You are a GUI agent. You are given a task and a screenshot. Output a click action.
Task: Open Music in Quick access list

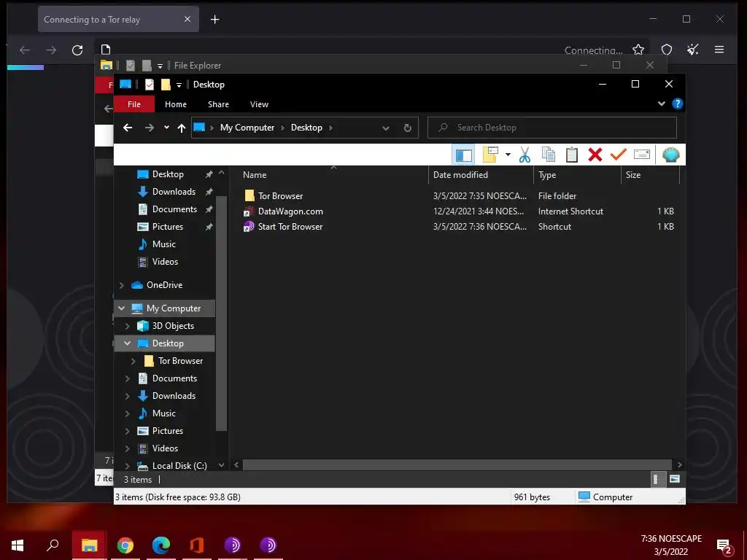pyautogui.click(x=164, y=244)
